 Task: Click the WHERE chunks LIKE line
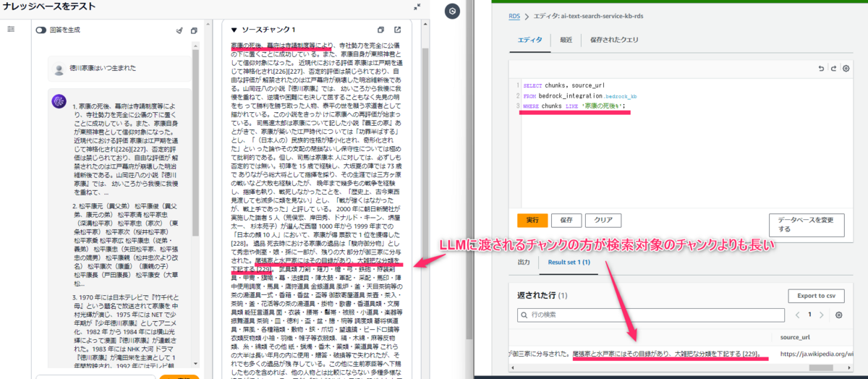pos(574,106)
